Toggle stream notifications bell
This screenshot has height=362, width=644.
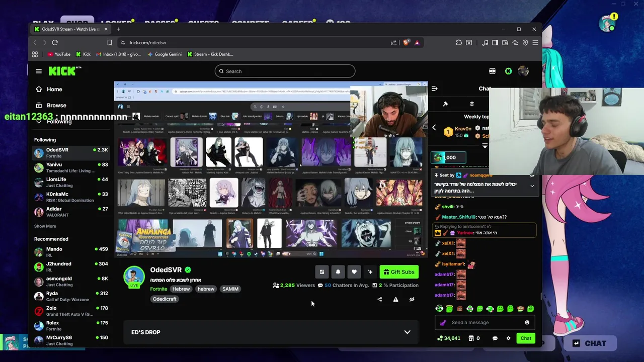(338, 272)
